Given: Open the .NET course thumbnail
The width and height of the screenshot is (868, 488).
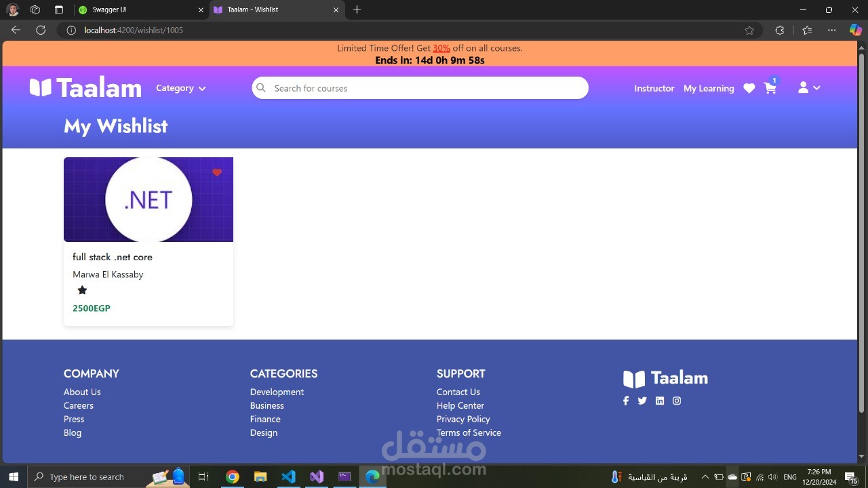Looking at the screenshot, I should 149,199.
